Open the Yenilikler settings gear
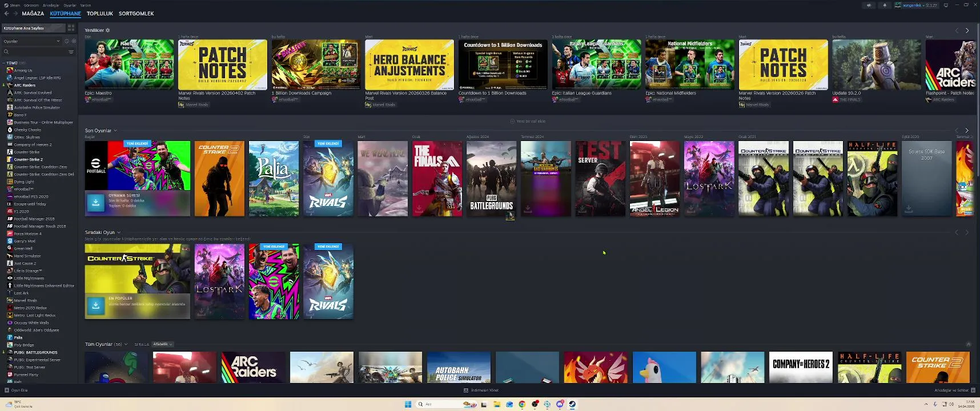 click(107, 30)
